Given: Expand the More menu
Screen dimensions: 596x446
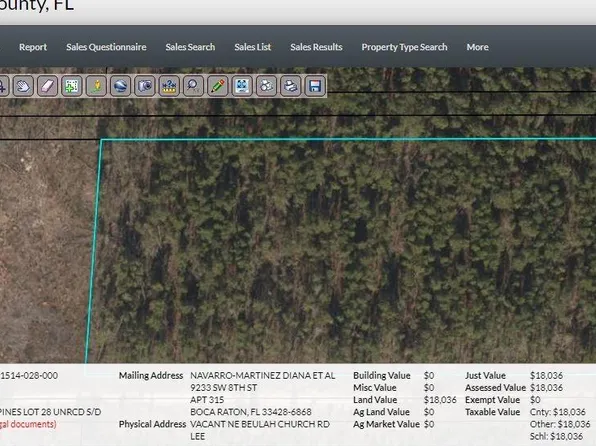Looking at the screenshot, I should click(477, 47).
